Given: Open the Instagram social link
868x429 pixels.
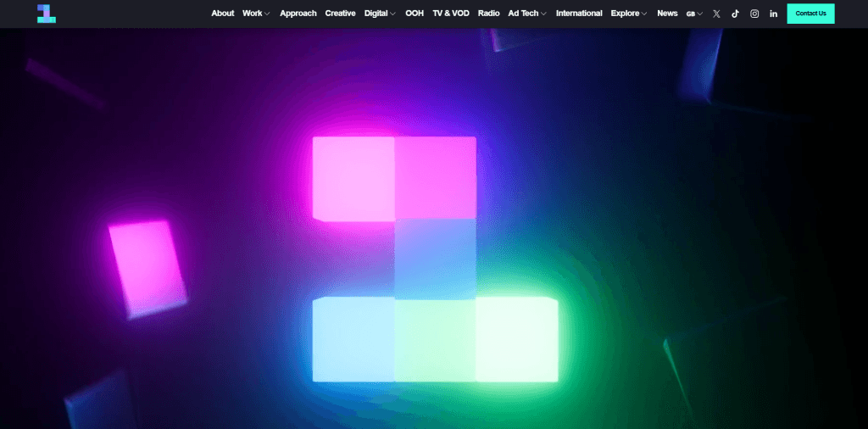Looking at the screenshot, I should (x=754, y=14).
